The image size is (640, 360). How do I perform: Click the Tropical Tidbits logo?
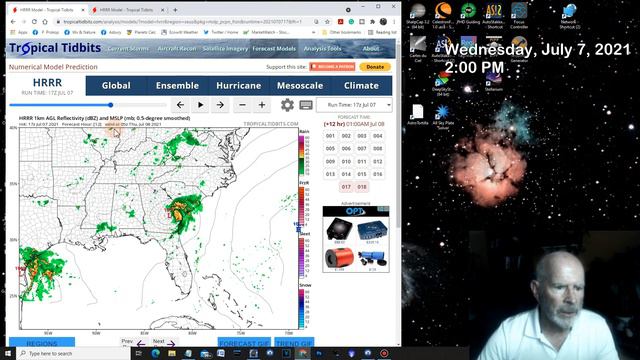[55, 48]
